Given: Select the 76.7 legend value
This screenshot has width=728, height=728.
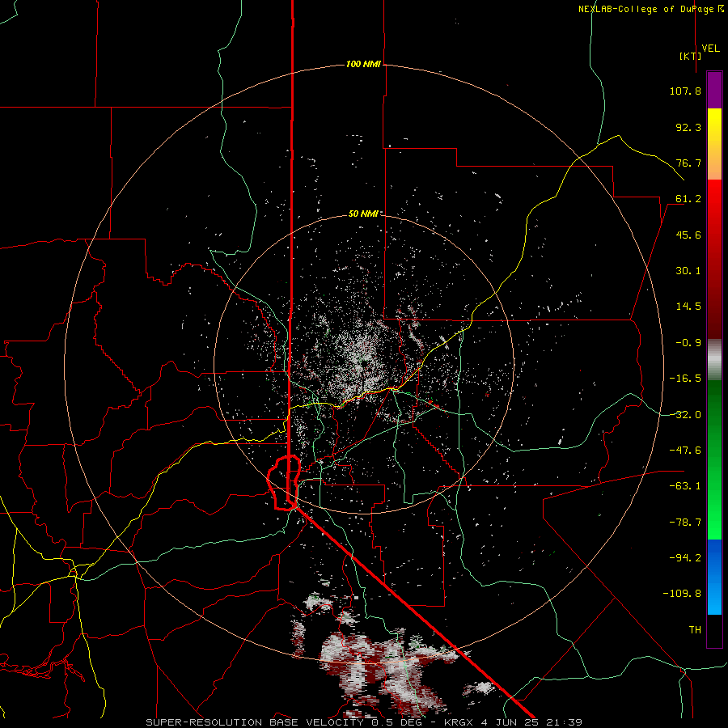Looking at the screenshot, I should pos(688,163).
